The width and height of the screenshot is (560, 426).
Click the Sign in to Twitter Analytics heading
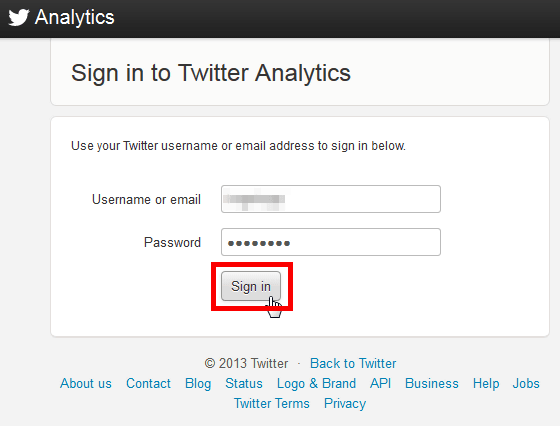(x=211, y=74)
